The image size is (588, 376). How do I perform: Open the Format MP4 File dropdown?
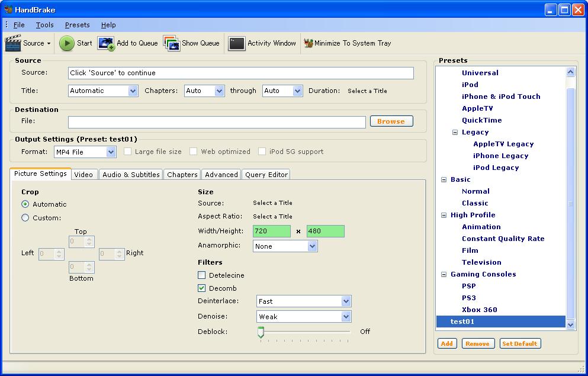click(85, 152)
